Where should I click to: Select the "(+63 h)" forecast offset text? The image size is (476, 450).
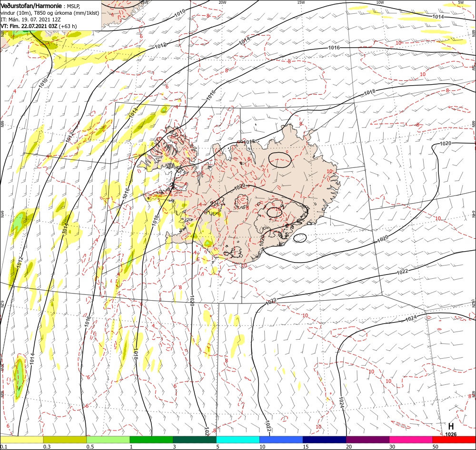(68, 26)
